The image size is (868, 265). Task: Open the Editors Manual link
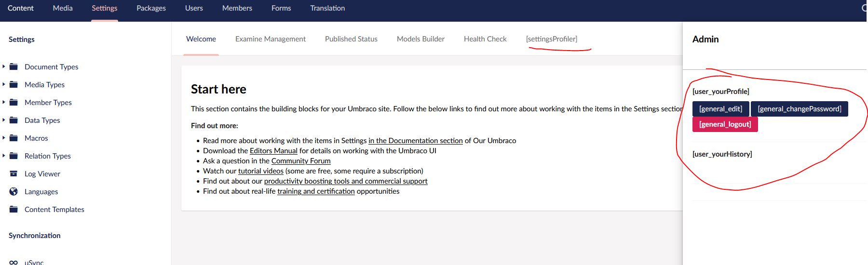pyautogui.click(x=273, y=151)
